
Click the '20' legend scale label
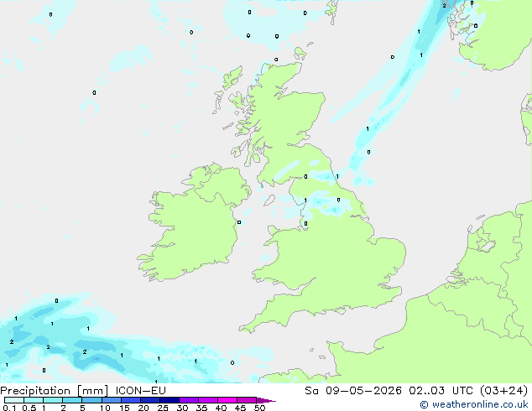(143, 408)
